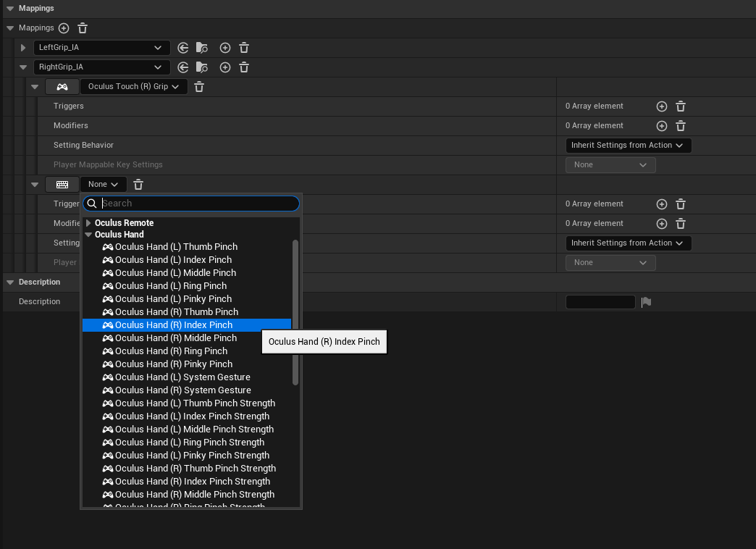
Task: Collapse the Oculus Hand category
Action: 88,235
